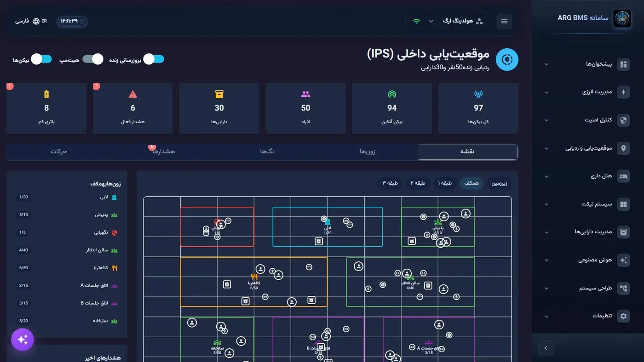Click the موقعیت‌یابی و ردیابی pin icon
Viewport: 644px width, 362px height.
tap(623, 148)
